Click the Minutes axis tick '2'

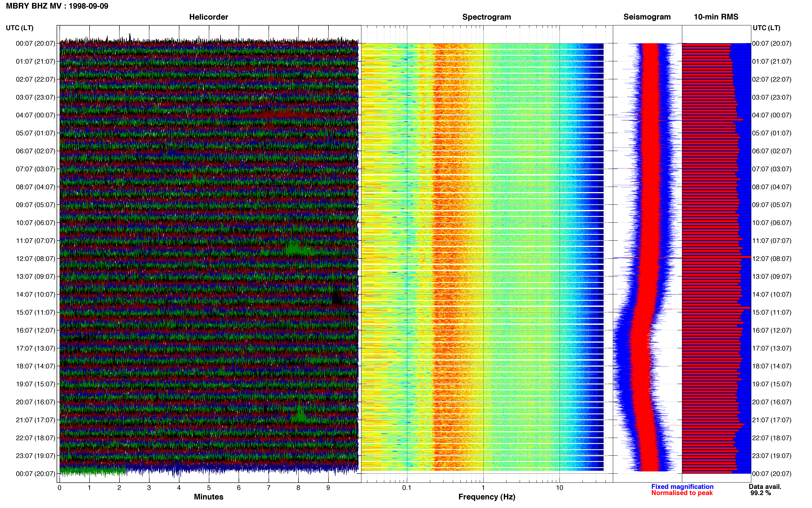[119, 488]
